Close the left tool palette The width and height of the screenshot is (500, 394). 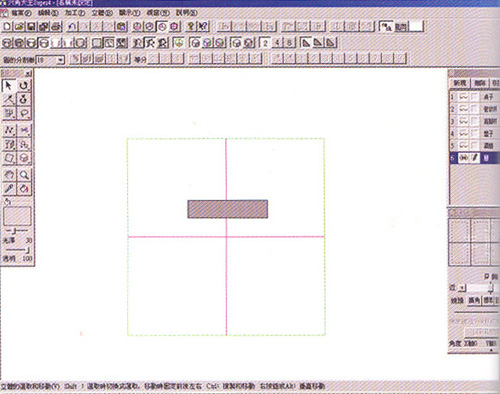click(x=29, y=74)
